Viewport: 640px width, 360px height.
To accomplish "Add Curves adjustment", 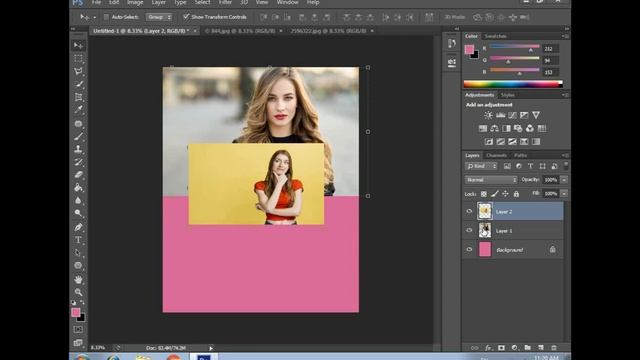I will [x=512, y=116].
